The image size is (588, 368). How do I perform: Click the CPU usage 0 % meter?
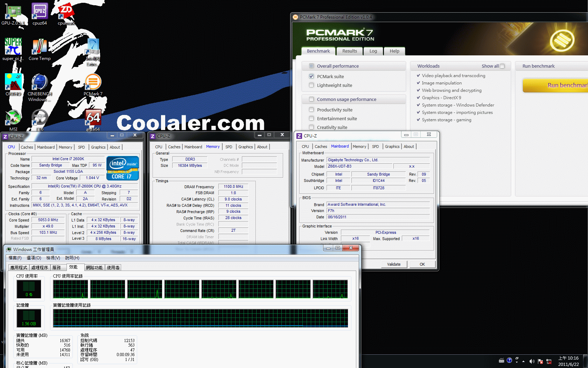29,289
